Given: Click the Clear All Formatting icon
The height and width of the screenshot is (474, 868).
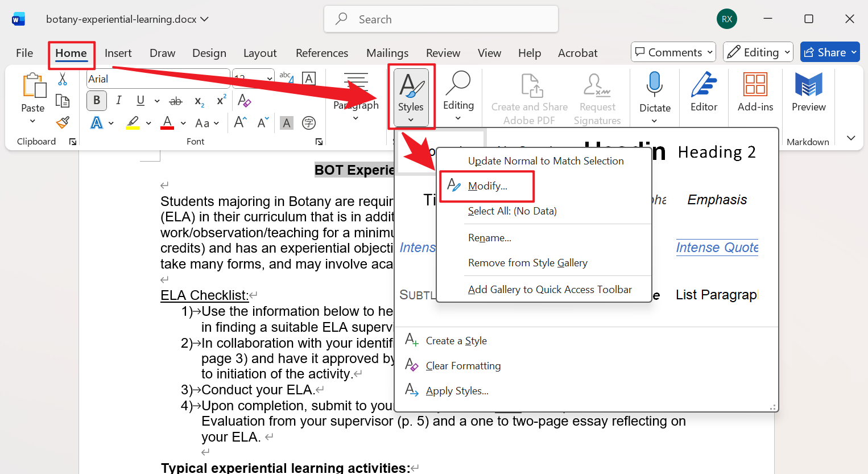Looking at the screenshot, I should [244, 101].
